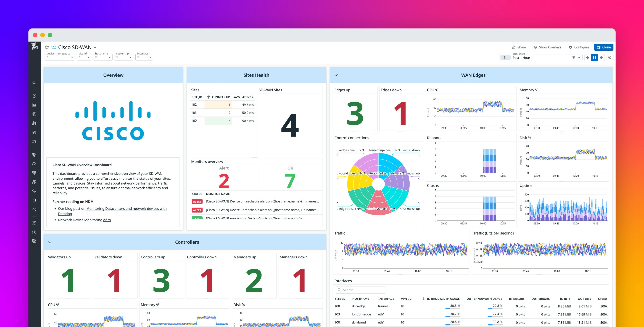Open the Cisco SD-WAN title dropdown menu

click(95, 47)
